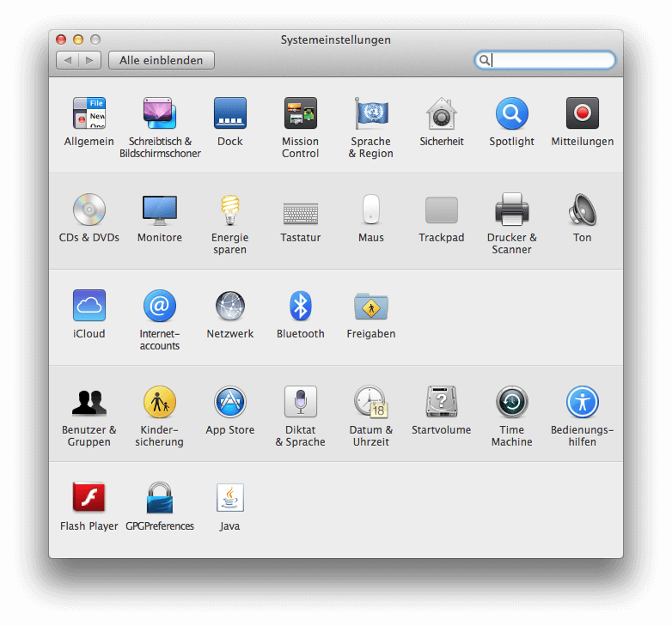Image resolution: width=672 pixels, height=626 pixels.
Task: Focus the search field in toolbar
Action: pos(545,60)
